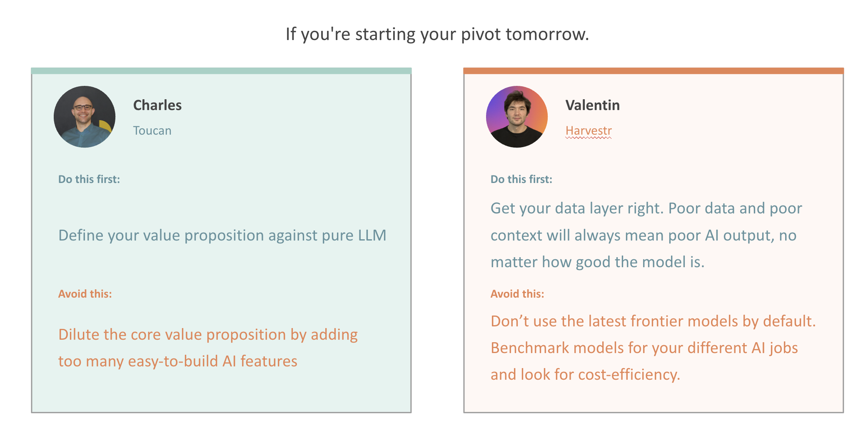The width and height of the screenshot is (868, 431).
Task: Click 'Avoid this:' label in Valentin's card
Action: [x=517, y=294]
